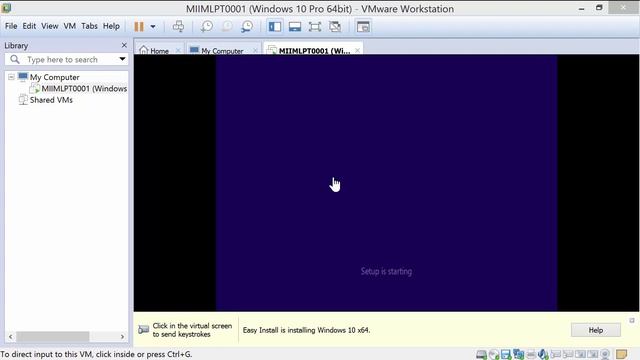The width and height of the screenshot is (640, 360).
Task: Switch to Unity mode
Action: 335,27
